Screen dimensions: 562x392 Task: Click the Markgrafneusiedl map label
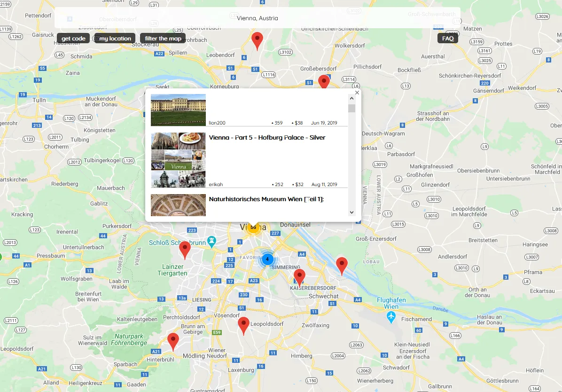pyautogui.click(x=431, y=166)
